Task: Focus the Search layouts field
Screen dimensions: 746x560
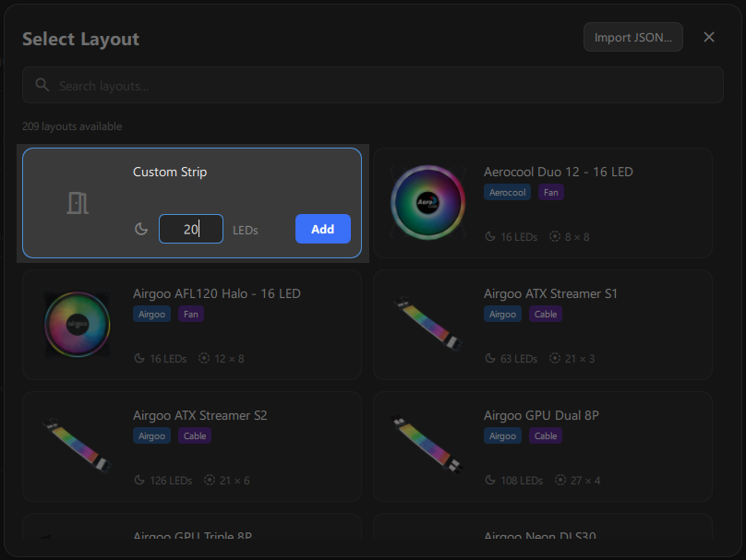Action: click(373, 85)
